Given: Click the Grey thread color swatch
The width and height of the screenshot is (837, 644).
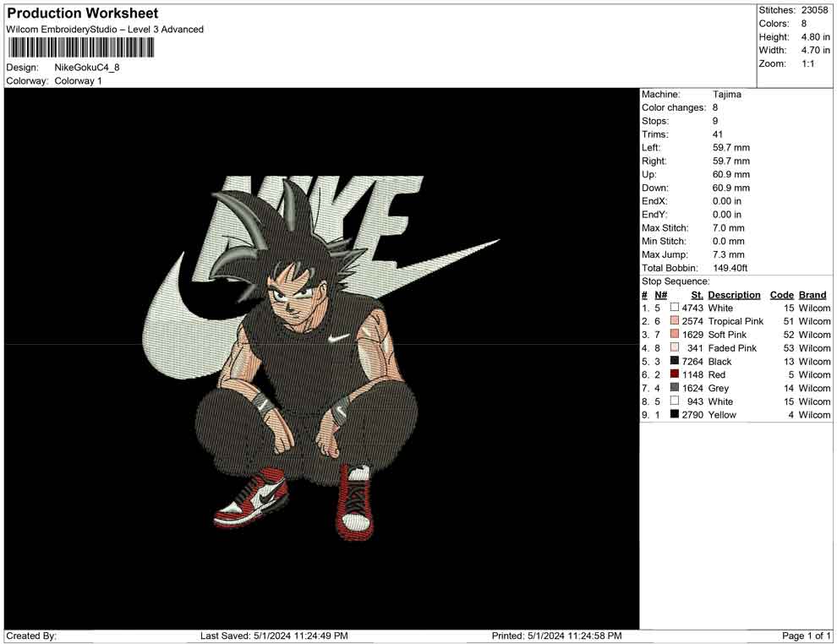Looking at the screenshot, I should (674, 387).
